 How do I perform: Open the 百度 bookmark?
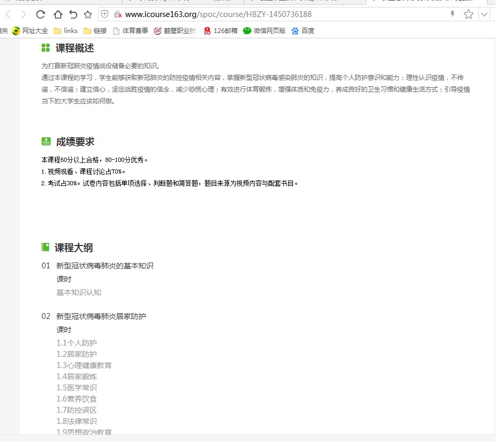pos(303,31)
